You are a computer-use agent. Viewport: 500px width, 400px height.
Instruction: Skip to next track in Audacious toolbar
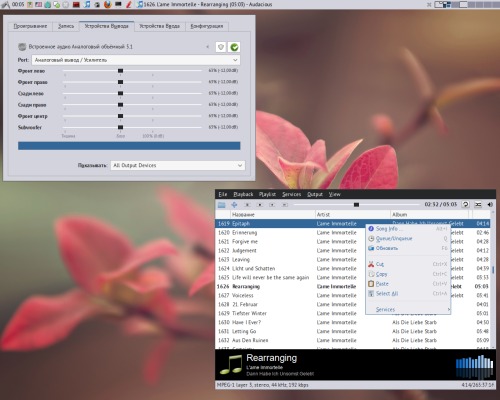(x=285, y=205)
